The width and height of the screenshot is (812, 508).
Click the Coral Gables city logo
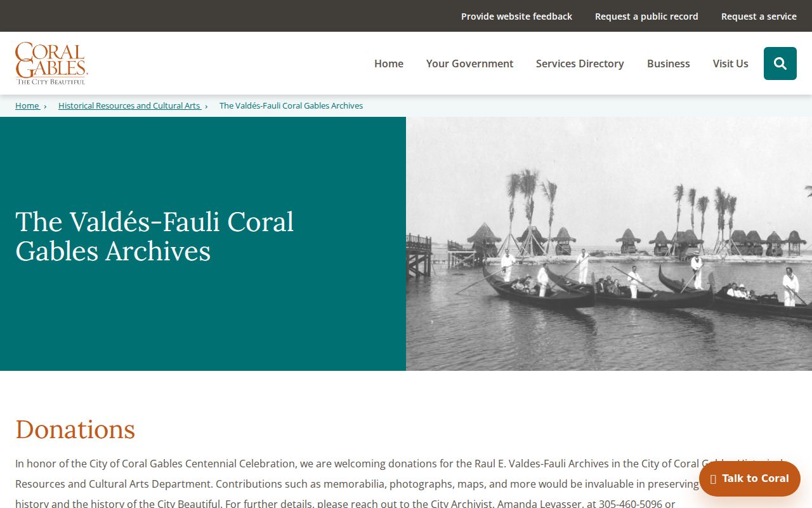pyautogui.click(x=51, y=63)
